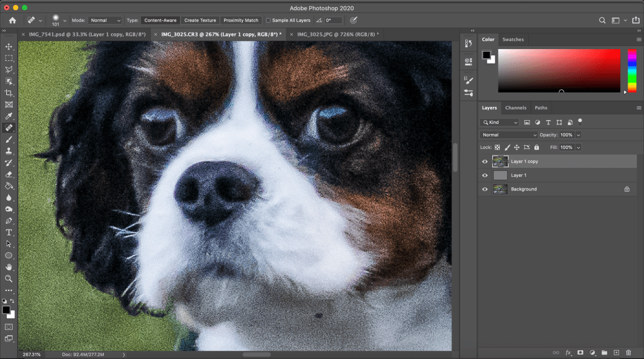Click the rainbow hue slider strip
The image size is (644, 359).
[x=632, y=69]
